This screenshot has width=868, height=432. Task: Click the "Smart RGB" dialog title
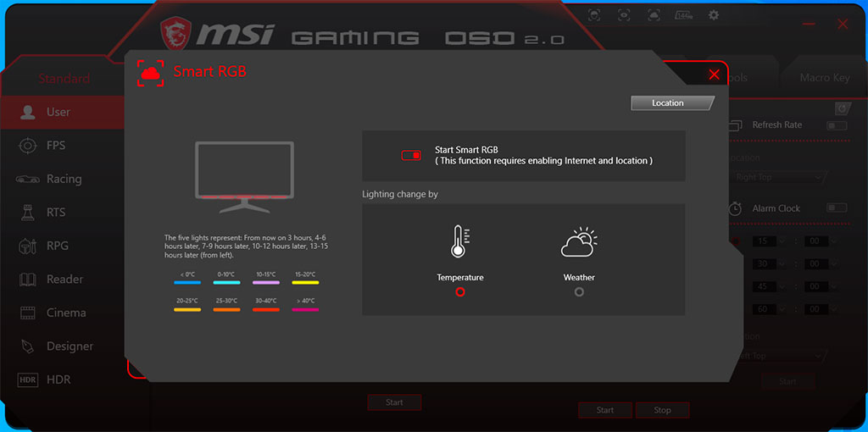point(210,71)
